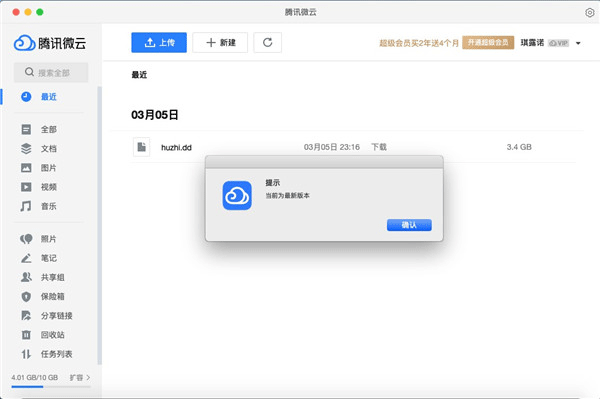Click the refresh button in toolbar
The image size is (600, 399).
(x=267, y=42)
